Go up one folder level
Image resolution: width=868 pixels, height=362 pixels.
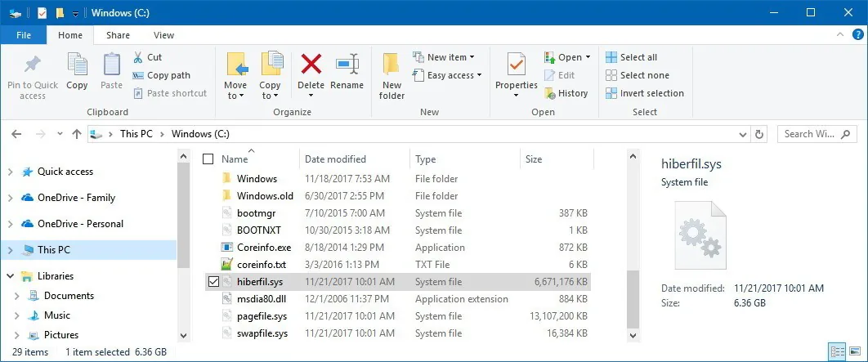coord(76,134)
